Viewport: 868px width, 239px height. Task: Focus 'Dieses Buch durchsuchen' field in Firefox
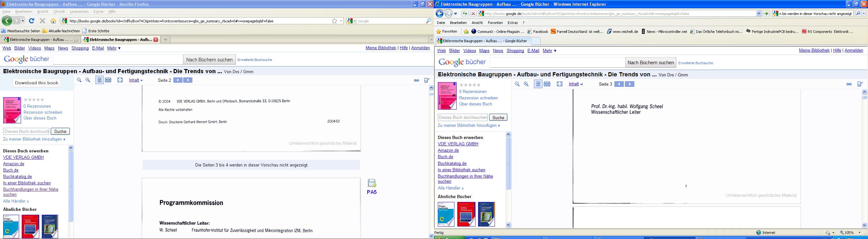pyautogui.click(x=26, y=131)
